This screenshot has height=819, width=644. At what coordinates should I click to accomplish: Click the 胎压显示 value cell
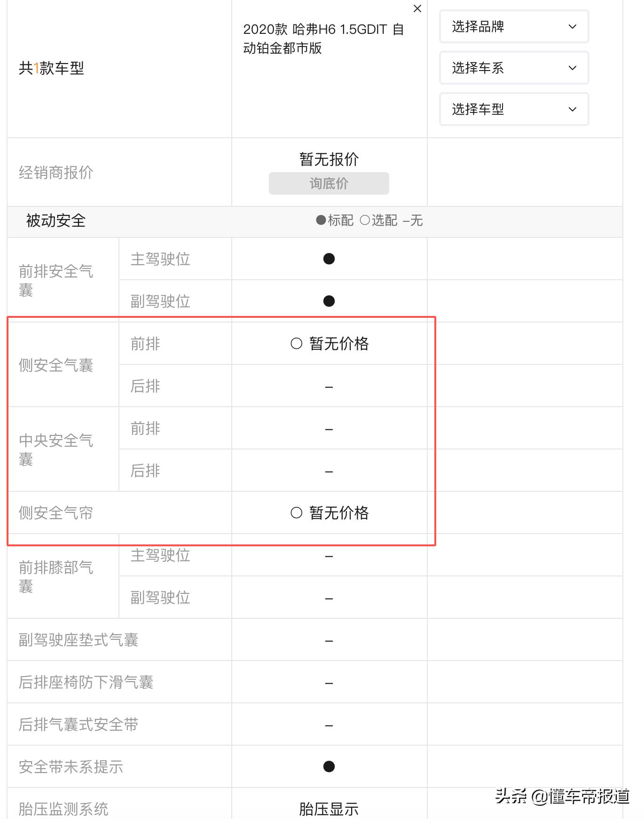pos(329,807)
